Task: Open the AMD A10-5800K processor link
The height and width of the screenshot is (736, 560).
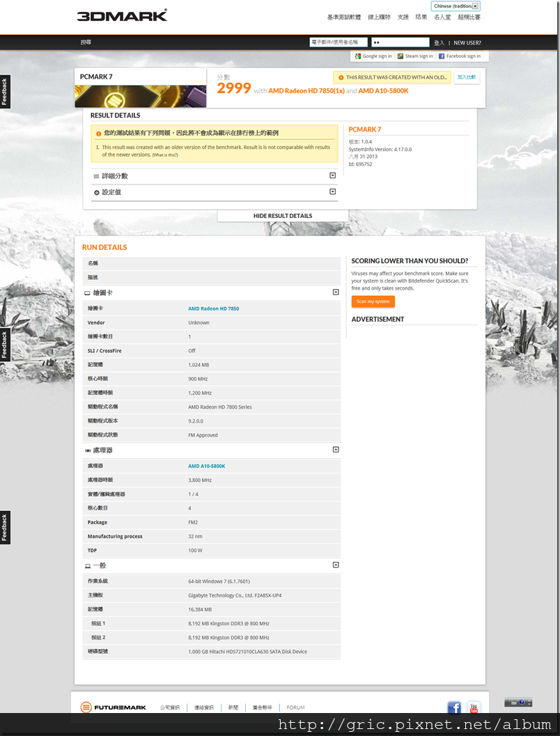Action: coord(207,466)
